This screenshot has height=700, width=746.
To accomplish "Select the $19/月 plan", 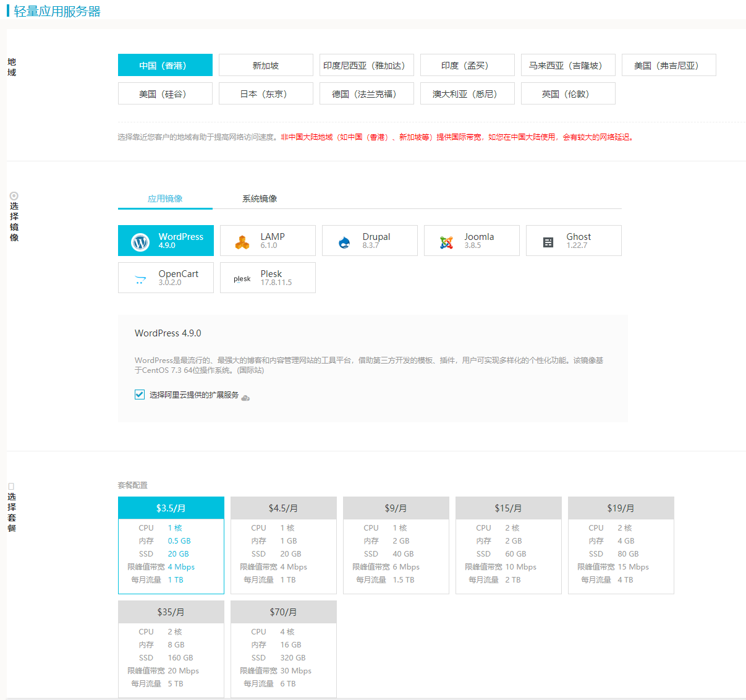I will pos(621,545).
